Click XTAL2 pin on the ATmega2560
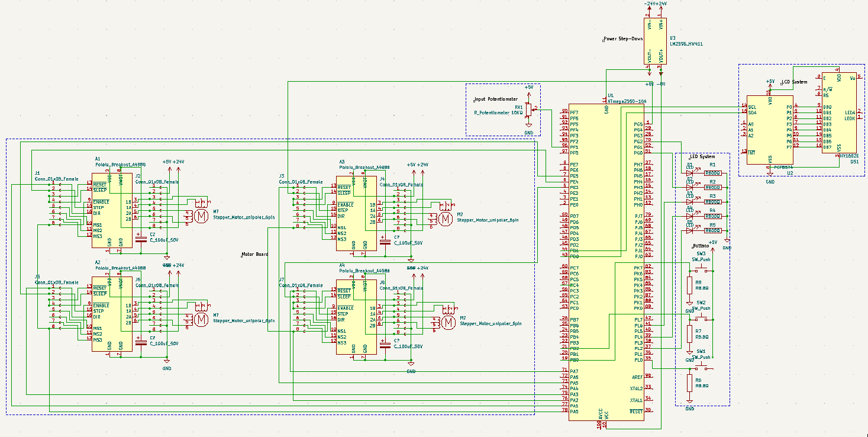Viewport: 868px width, 437px height. coord(636,388)
